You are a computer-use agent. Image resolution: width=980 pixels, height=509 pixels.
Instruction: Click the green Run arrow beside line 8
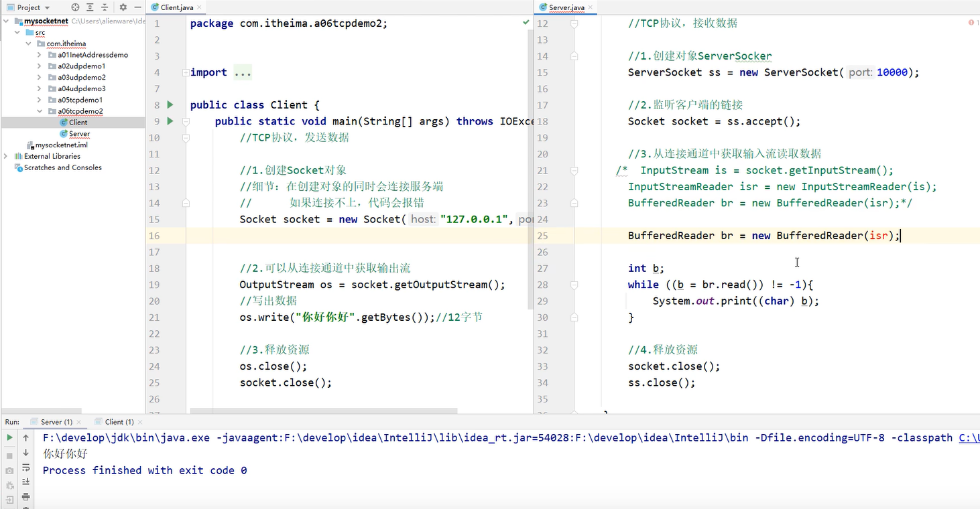click(169, 104)
